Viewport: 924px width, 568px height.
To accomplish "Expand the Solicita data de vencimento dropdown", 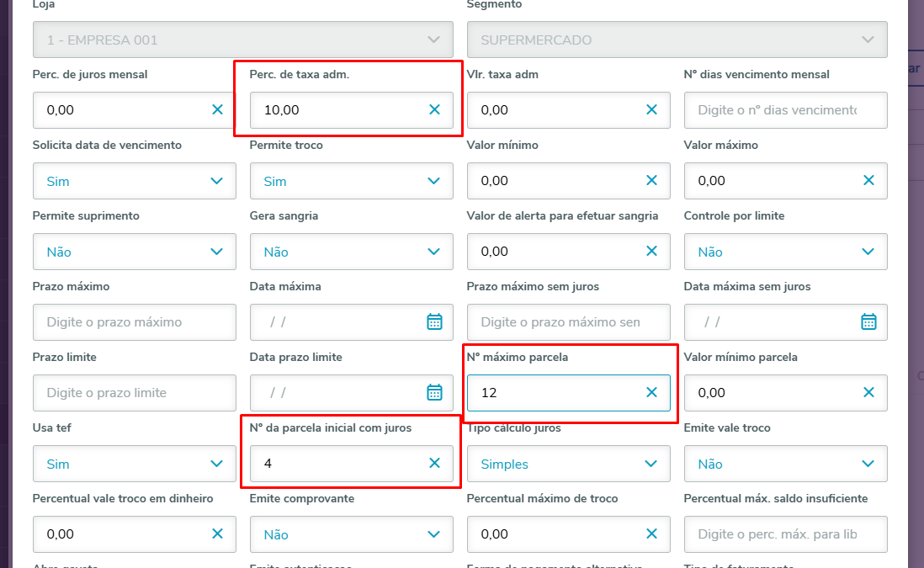I will click(x=217, y=181).
